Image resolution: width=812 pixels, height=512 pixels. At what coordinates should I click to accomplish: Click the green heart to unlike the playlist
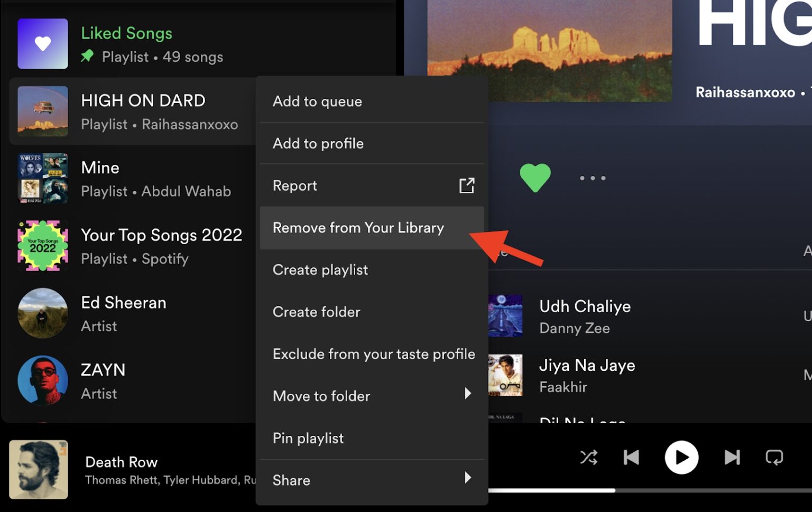point(536,178)
